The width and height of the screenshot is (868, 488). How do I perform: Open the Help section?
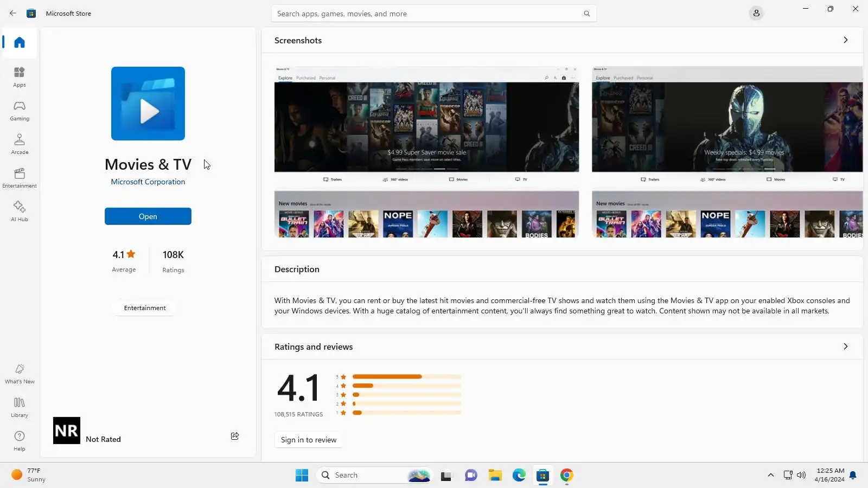coord(20,441)
